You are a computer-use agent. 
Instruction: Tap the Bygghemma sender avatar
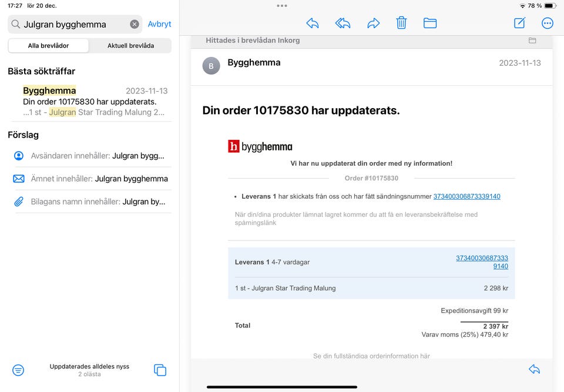[211, 66]
